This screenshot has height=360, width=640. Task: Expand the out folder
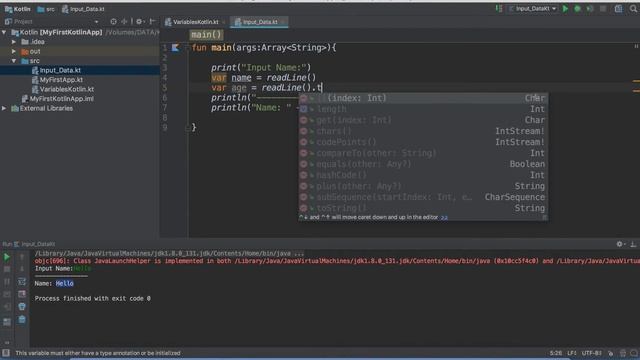[x=14, y=51]
